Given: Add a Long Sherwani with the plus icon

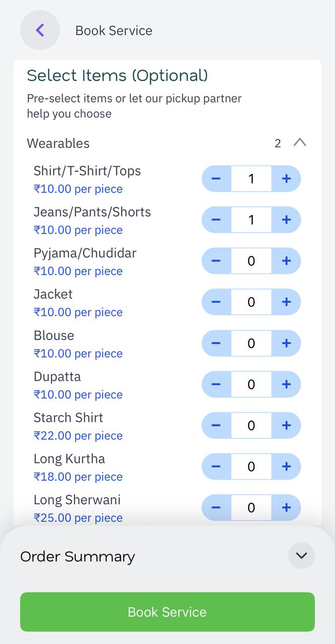Looking at the screenshot, I should tap(286, 508).
